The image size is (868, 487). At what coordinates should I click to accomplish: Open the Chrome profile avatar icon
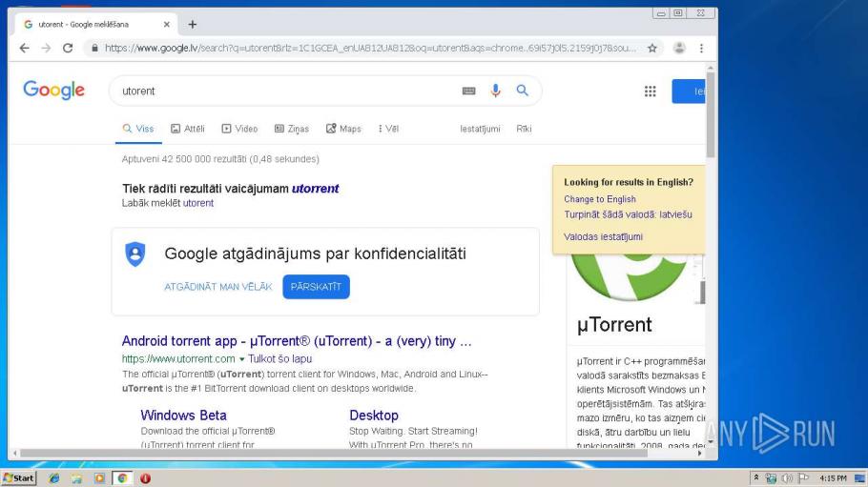coord(679,49)
